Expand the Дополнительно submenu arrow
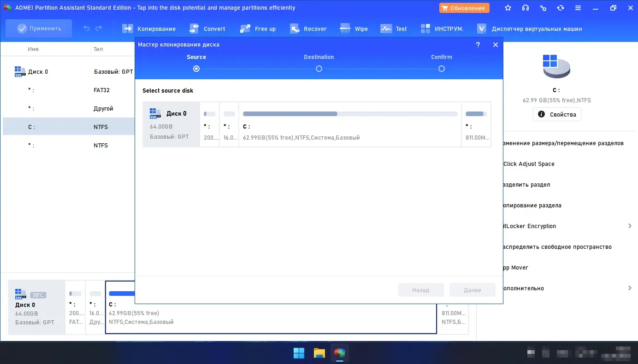Screen dimensions: 638x364 (630, 288)
